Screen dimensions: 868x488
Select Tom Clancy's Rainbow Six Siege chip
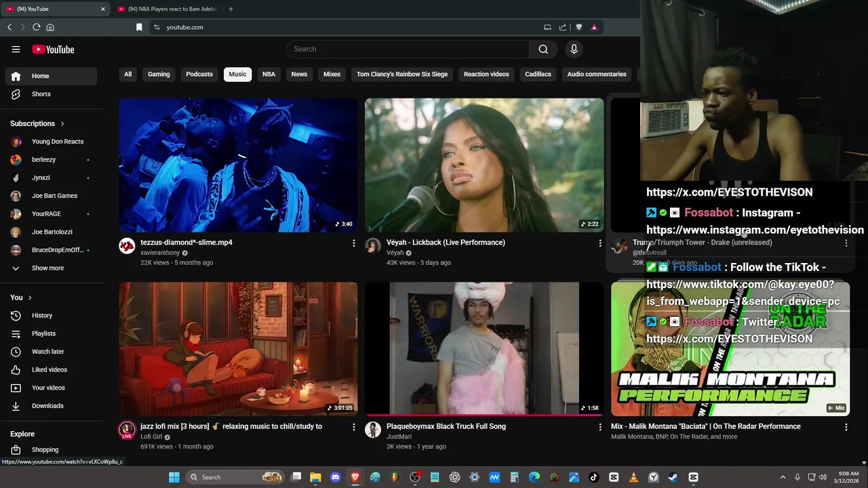coord(402,74)
